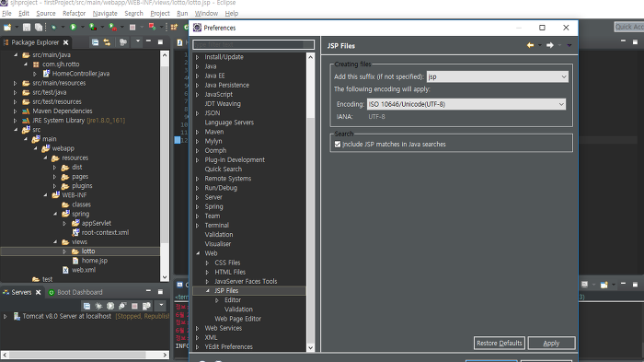Click the New wizard icon in main toolbar
The height and width of the screenshot is (362, 644).
(x=7, y=27)
